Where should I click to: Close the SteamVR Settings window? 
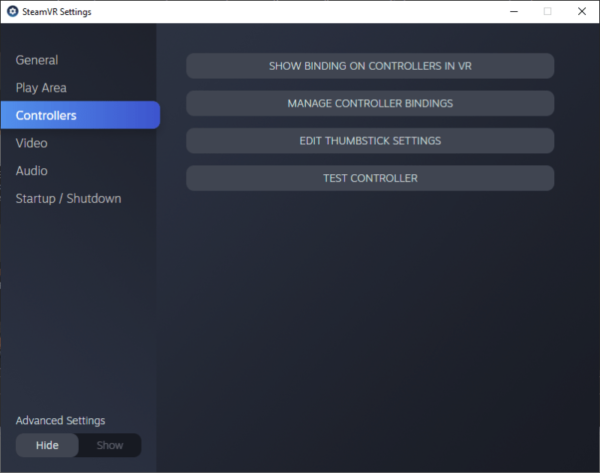pos(582,11)
